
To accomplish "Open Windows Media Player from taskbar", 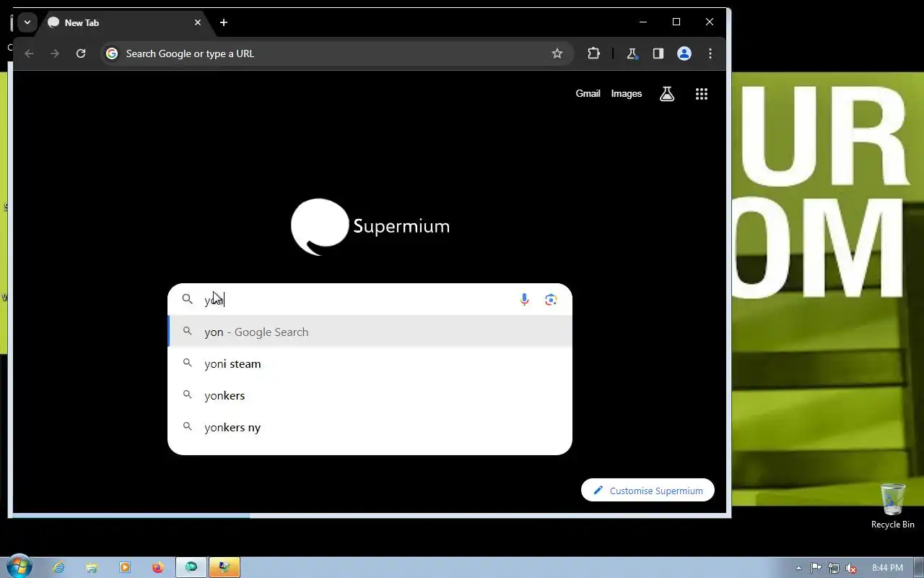I will (x=125, y=568).
